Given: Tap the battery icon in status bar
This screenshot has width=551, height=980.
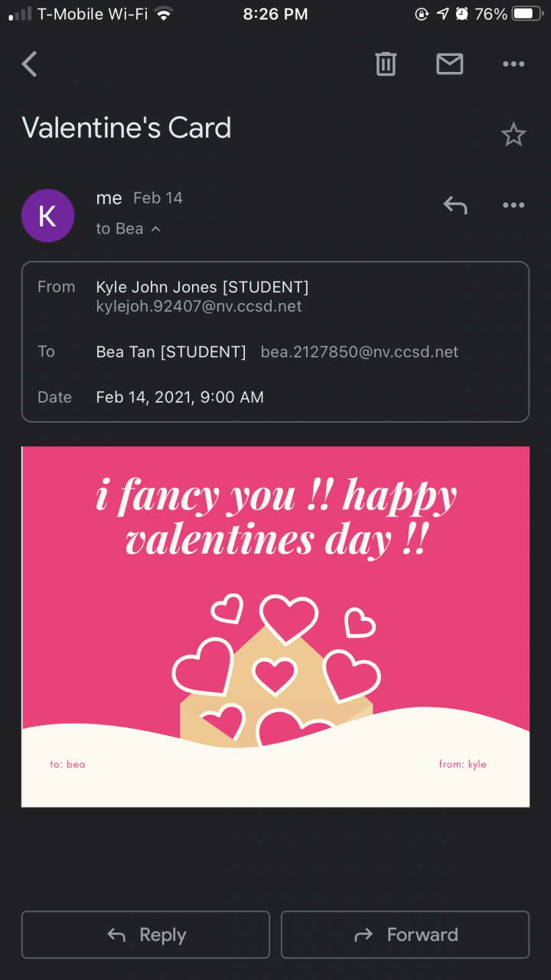Looking at the screenshot, I should pyautogui.click(x=527, y=14).
